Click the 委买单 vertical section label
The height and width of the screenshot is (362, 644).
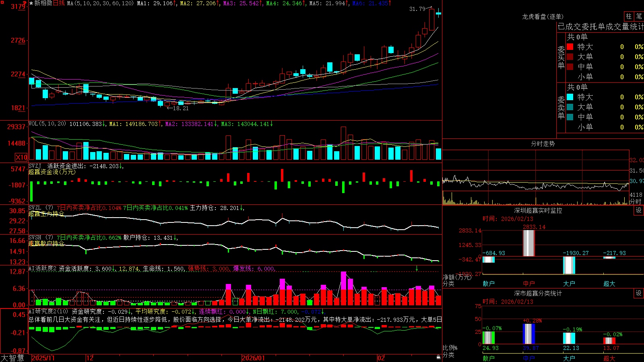561,58
